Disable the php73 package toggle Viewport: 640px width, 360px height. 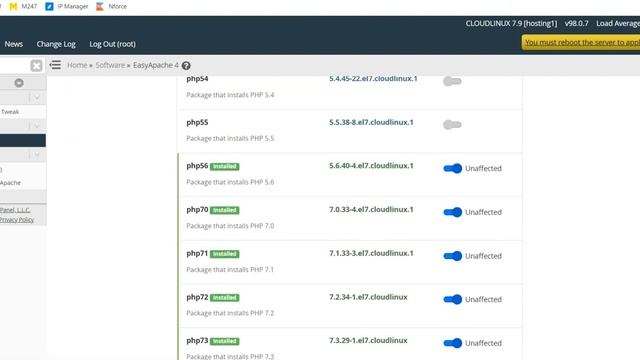(x=452, y=343)
